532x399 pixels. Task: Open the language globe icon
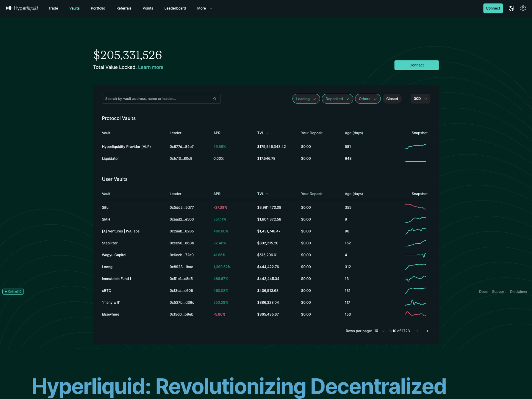coord(511,8)
